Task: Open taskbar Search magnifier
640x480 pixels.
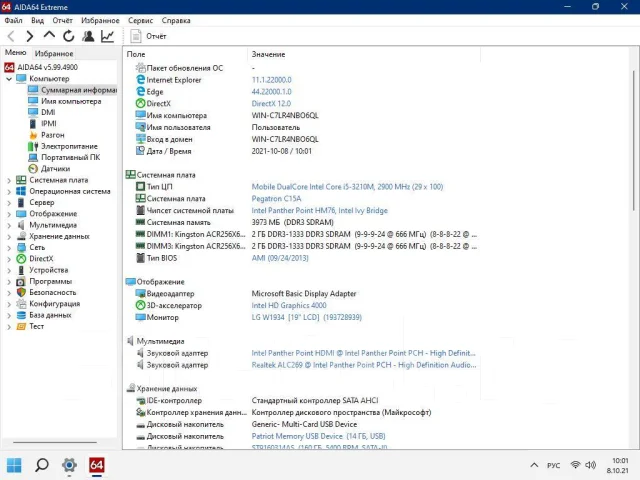Action: pyautogui.click(x=42, y=465)
